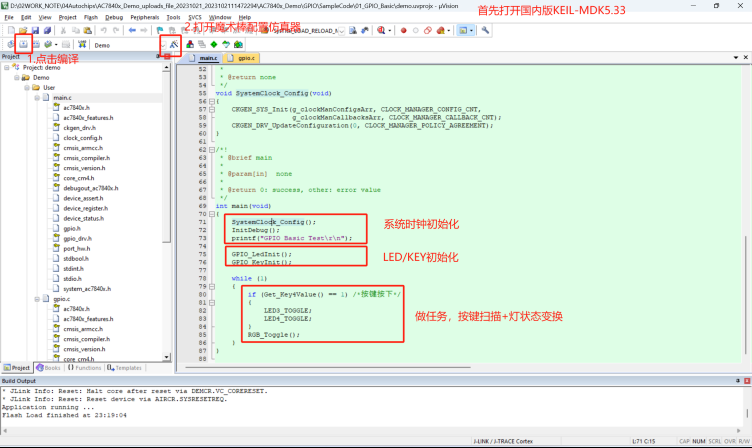Image resolution: width=752 pixels, height=448 pixels.
Task: Select system_ac7840x.h in project tree
Action: [x=87, y=289]
